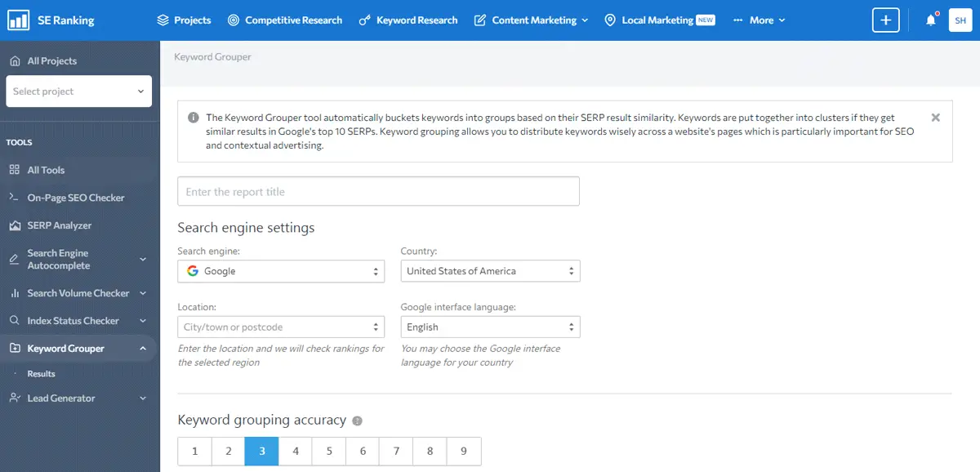Viewport: 980px width, 472px height.
Task: Open the notifications bell
Action: click(x=931, y=20)
